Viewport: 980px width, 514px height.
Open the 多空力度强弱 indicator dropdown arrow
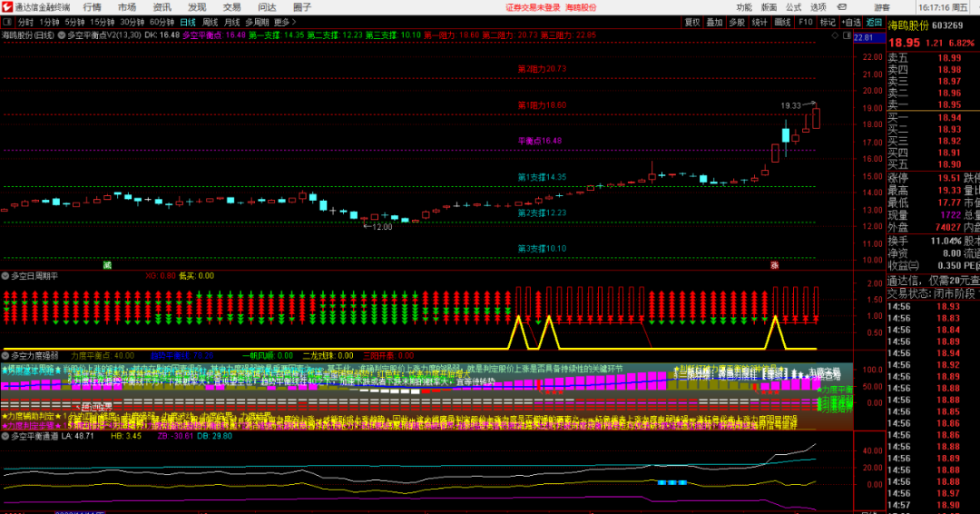5,355
